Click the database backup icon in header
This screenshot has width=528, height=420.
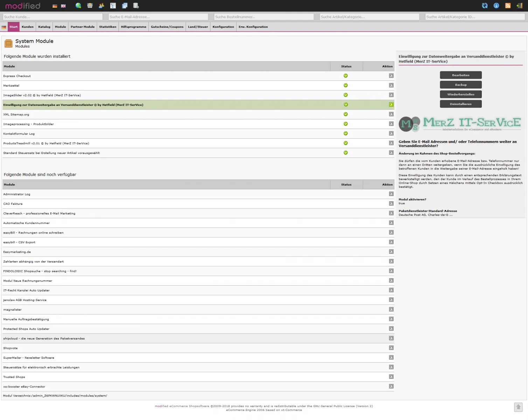[x=136, y=6]
